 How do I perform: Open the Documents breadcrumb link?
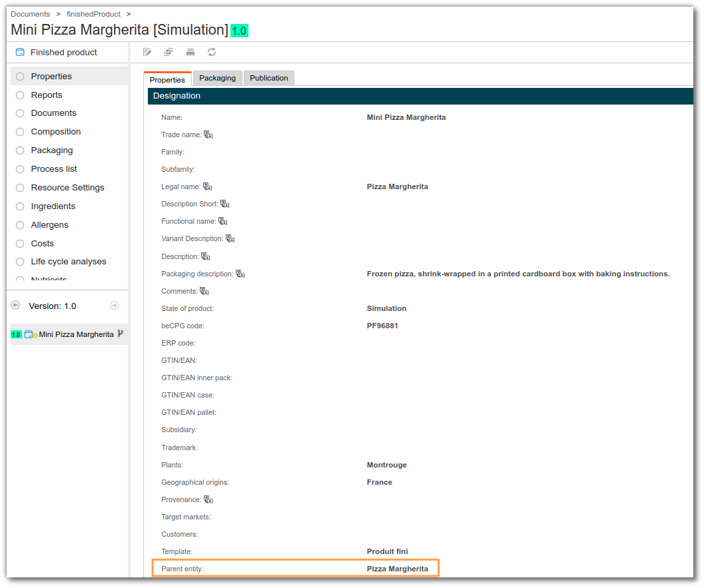pos(30,14)
